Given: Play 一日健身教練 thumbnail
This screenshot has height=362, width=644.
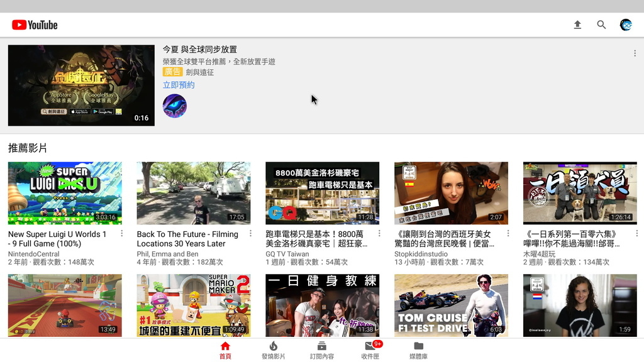Looking at the screenshot, I should (323, 305).
